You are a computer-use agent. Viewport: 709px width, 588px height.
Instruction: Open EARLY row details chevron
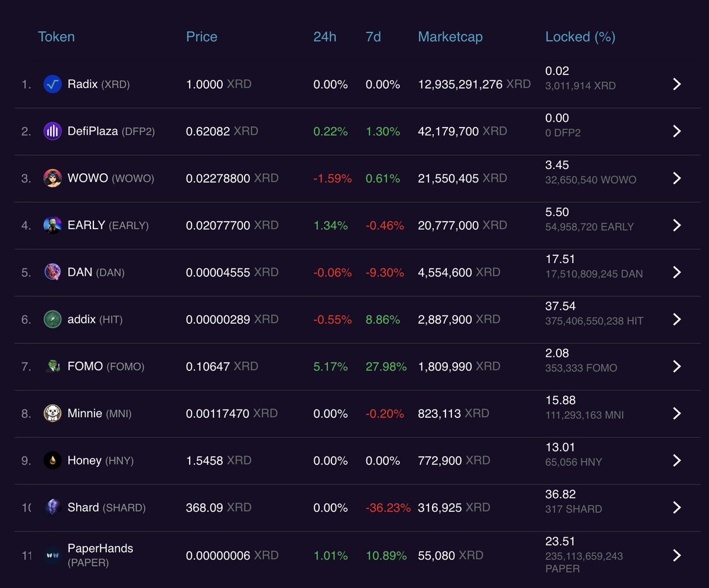pos(677,225)
